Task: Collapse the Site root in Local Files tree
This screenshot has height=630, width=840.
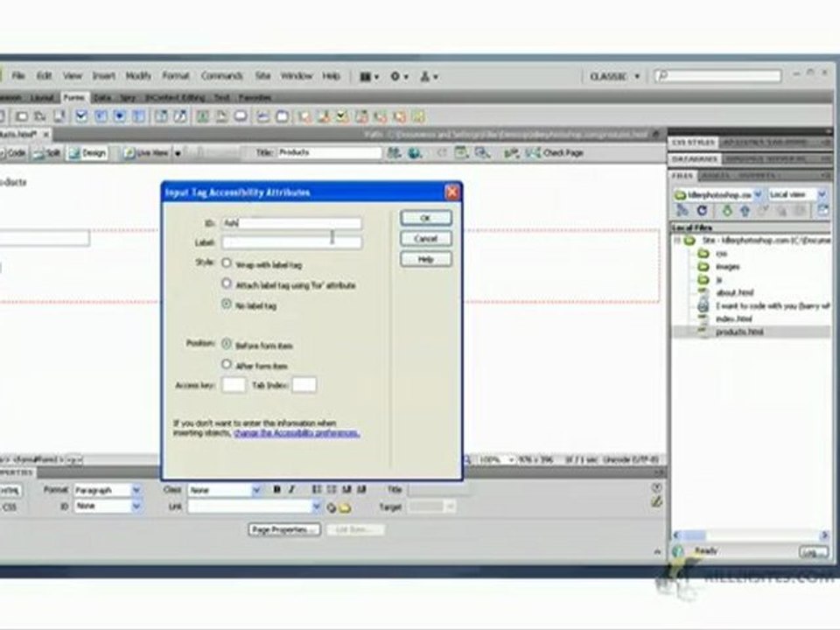Action: coord(677,241)
